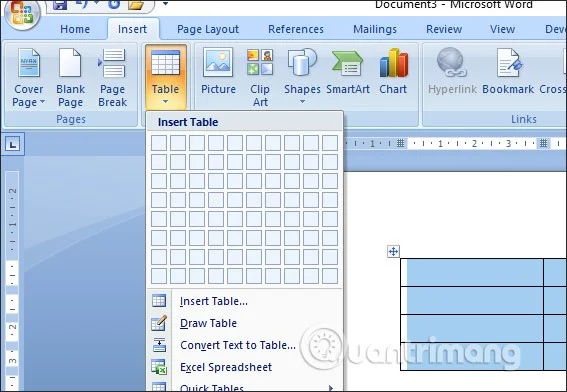Click the Draw Table pencil icon

159,323
